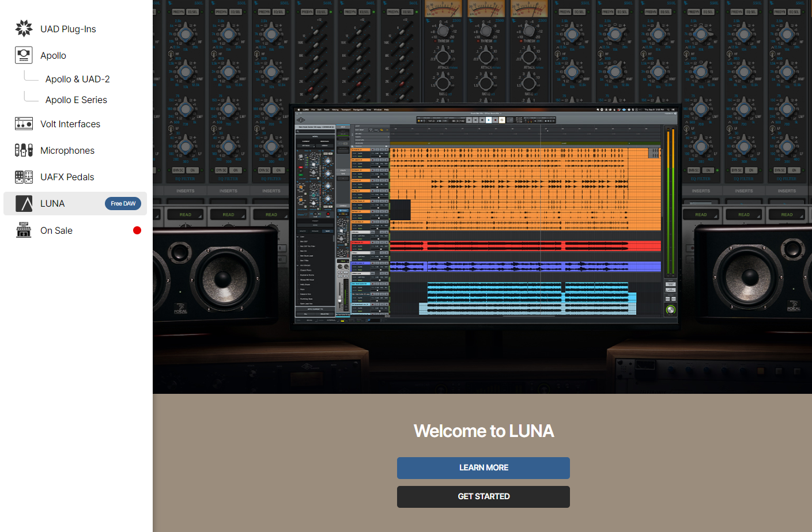This screenshot has width=812, height=532.
Task: Click the Apollo interface icon
Action: pos(24,55)
